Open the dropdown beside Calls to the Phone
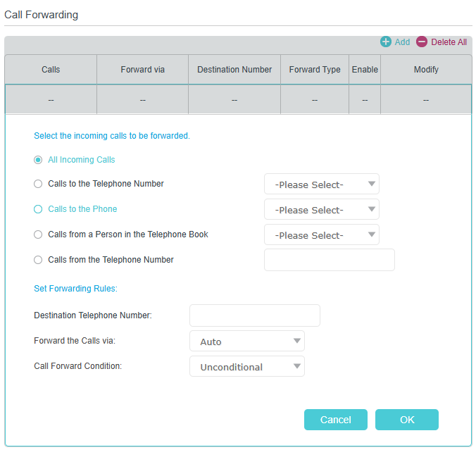 coord(322,209)
